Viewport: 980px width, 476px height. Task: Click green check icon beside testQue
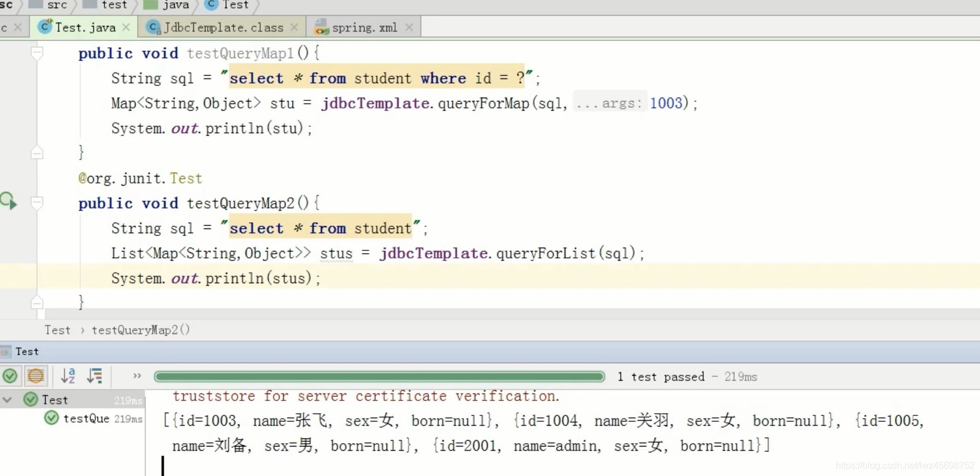pyautogui.click(x=51, y=418)
